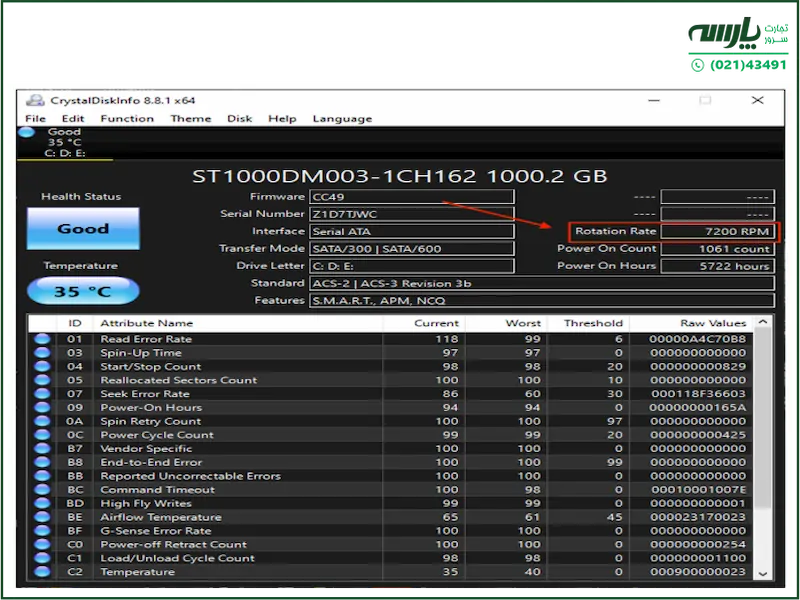
Task: Click the status orb for High Fly Writes
Action: tap(42, 503)
